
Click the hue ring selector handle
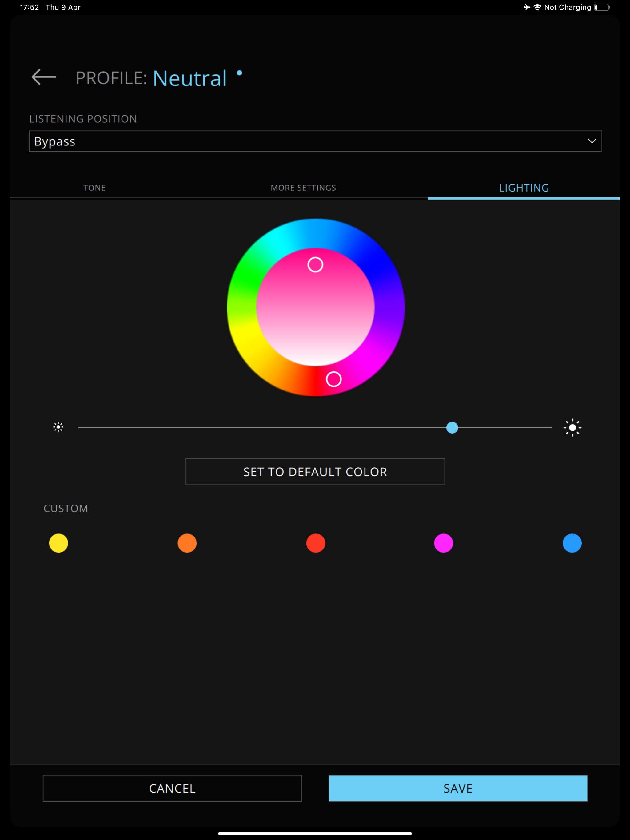[x=334, y=379]
